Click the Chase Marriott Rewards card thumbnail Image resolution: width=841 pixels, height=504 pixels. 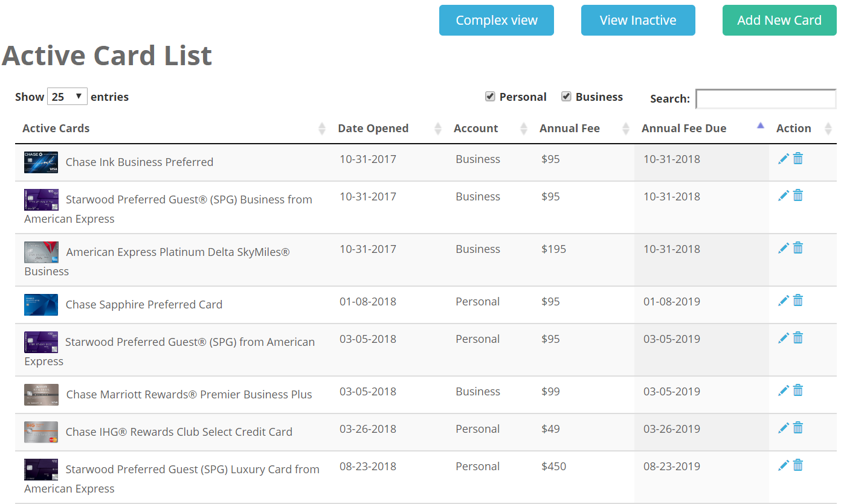pos(41,395)
